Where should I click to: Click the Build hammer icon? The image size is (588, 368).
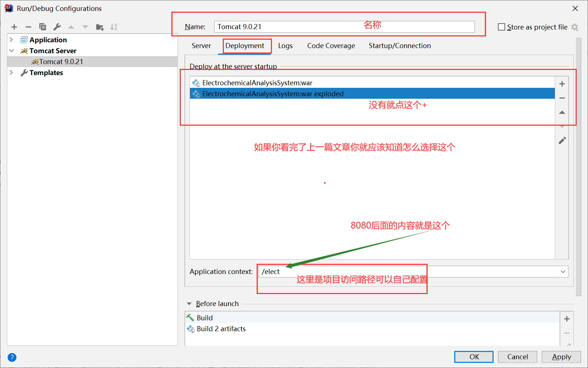(x=190, y=318)
